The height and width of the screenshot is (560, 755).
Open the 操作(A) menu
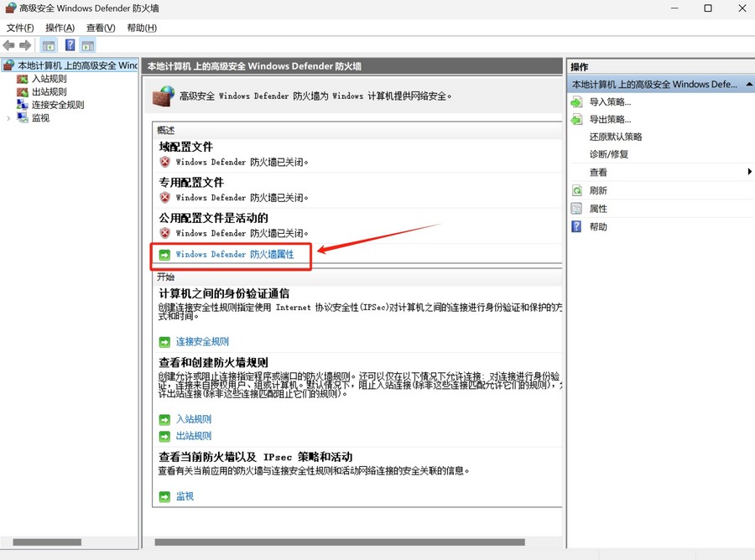60,28
